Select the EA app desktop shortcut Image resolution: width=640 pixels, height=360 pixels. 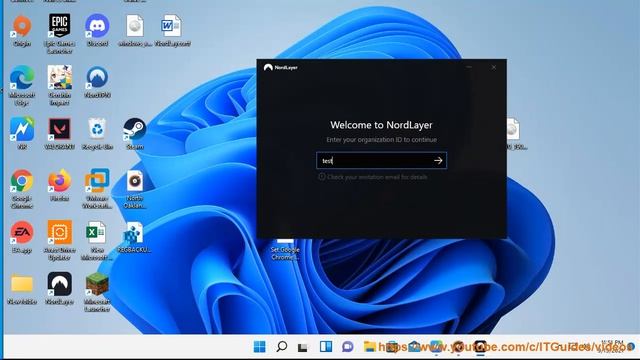point(22,237)
